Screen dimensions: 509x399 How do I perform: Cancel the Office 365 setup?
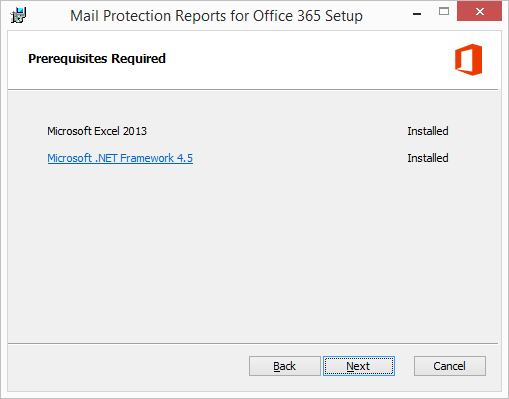(450, 366)
